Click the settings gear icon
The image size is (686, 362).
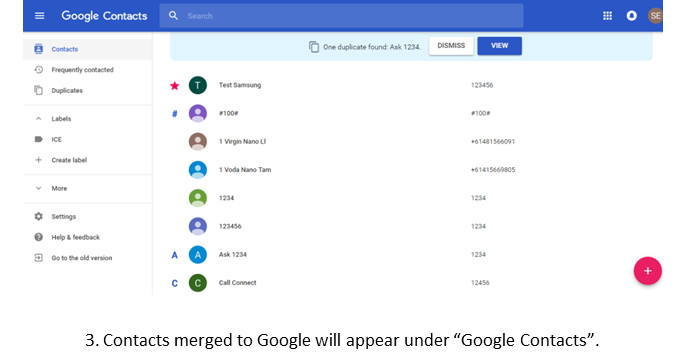tap(38, 216)
